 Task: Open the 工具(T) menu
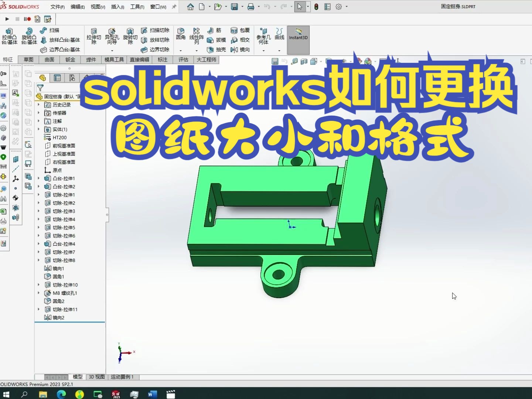[x=137, y=7]
